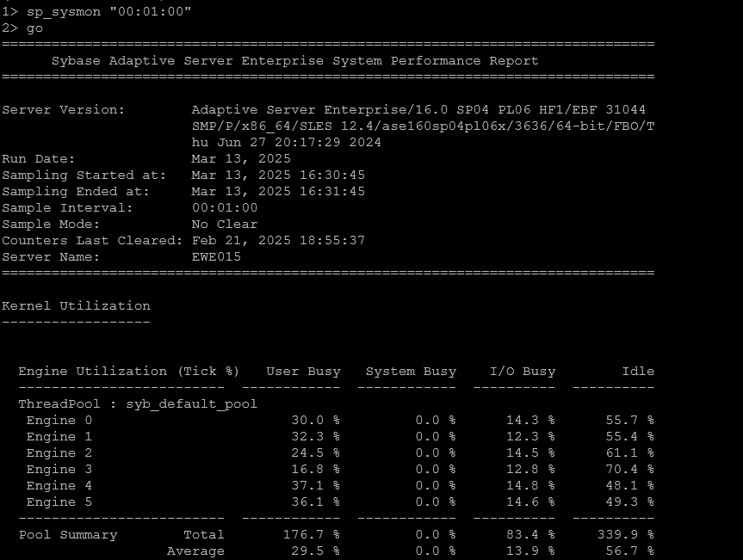The image size is (743, 560).
Task: Click the 'go' command on line 2
Action: click(x=34, y=28)
